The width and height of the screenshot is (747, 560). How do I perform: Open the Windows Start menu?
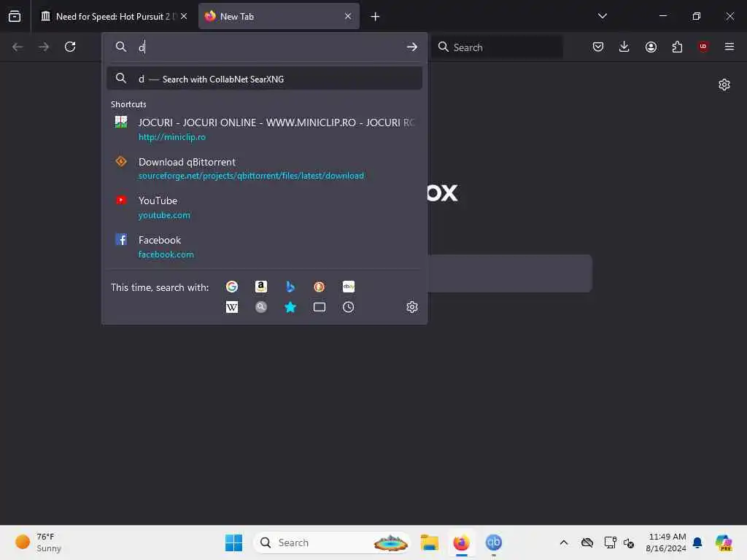[x=233, y=542]
